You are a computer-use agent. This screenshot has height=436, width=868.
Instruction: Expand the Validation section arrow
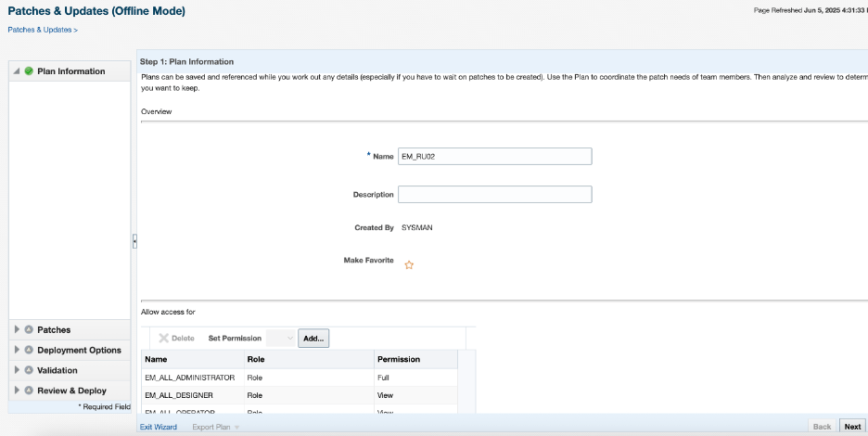17,371
